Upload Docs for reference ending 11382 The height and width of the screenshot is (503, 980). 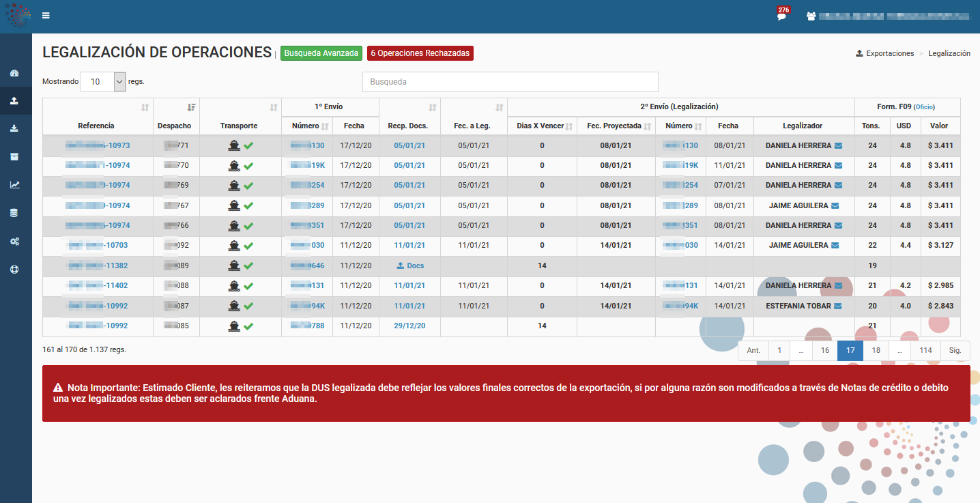(x=410, y=266)
